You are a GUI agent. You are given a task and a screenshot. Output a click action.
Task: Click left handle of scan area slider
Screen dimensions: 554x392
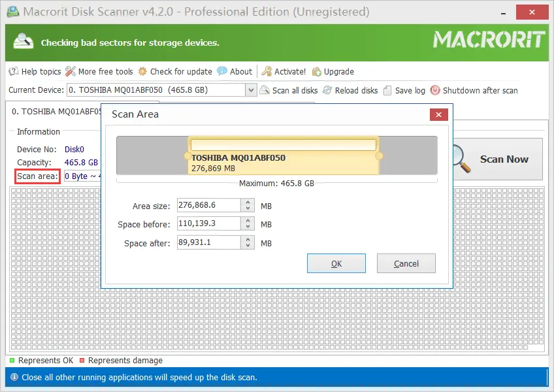(187, 156)
